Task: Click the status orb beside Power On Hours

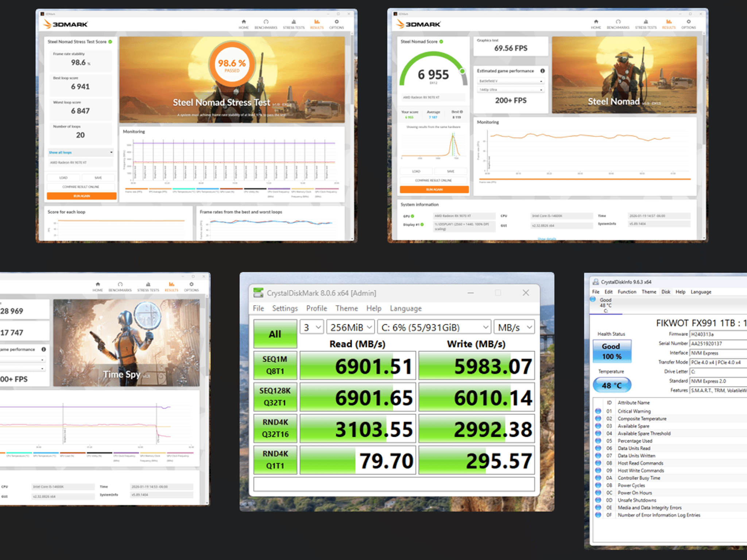Action: (x=598, y=493)
